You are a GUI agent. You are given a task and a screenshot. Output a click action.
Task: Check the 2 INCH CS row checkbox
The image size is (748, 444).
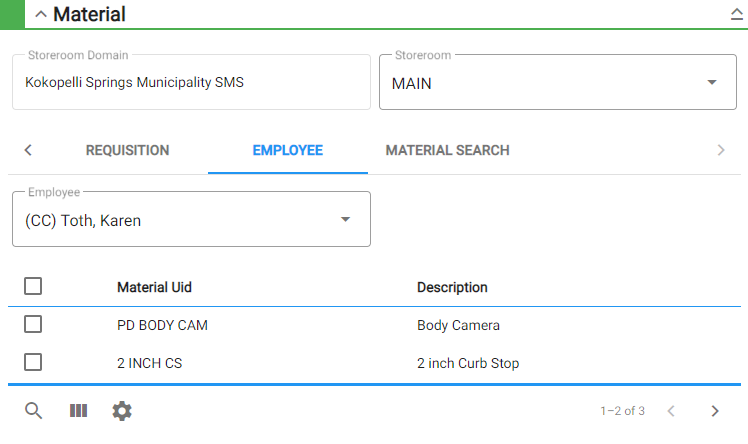(x=33, y=362)
